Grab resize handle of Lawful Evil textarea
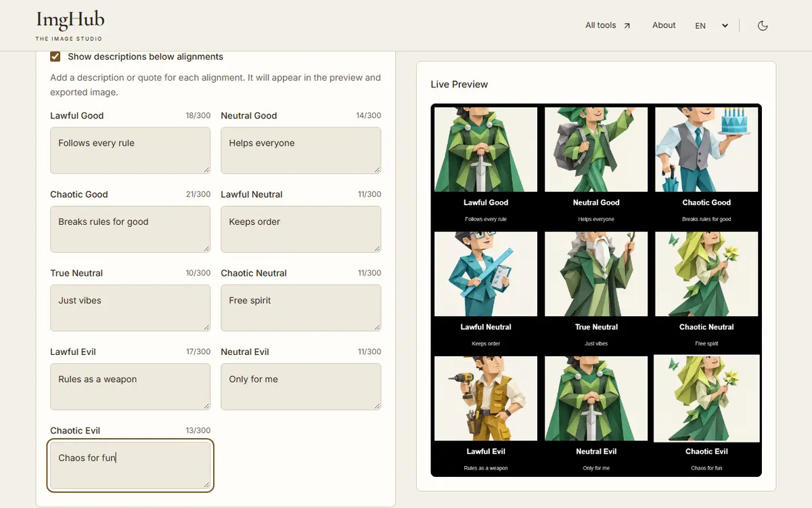812x508 pixels. pos(206,406)
